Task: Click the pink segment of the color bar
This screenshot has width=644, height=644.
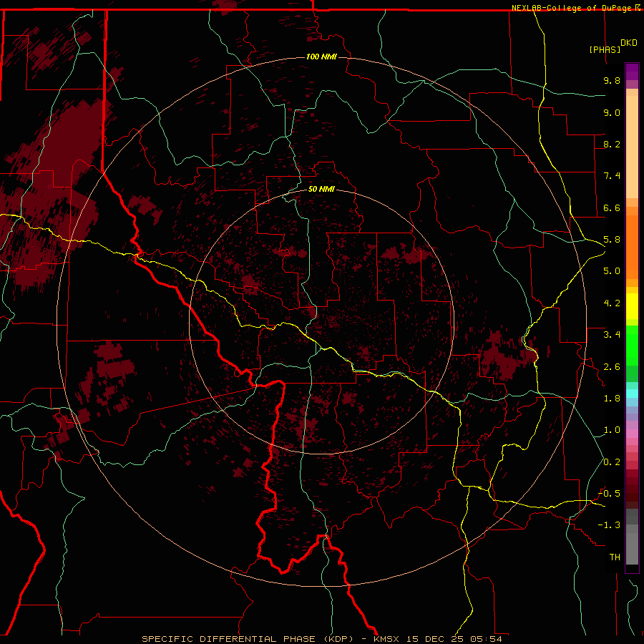Action: click(632, 434)
